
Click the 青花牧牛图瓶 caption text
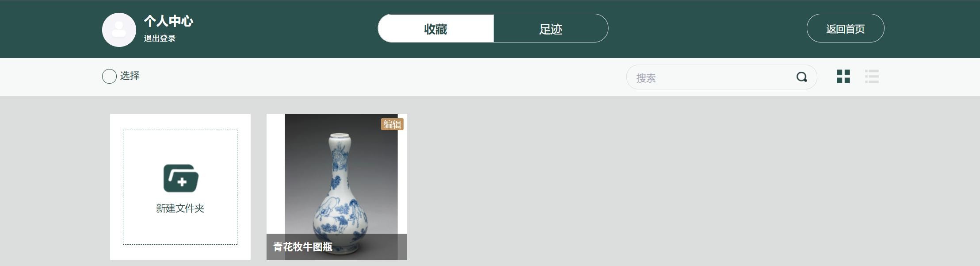[303, 247]
